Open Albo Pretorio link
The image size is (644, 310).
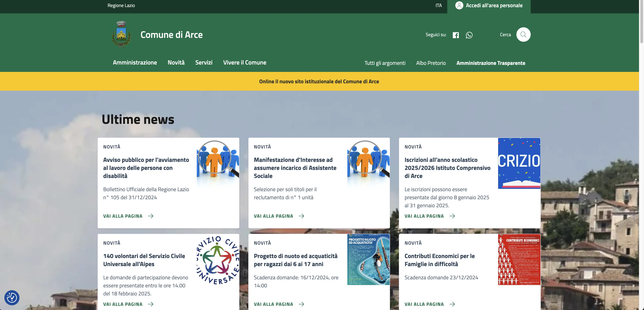coord(431,63)
